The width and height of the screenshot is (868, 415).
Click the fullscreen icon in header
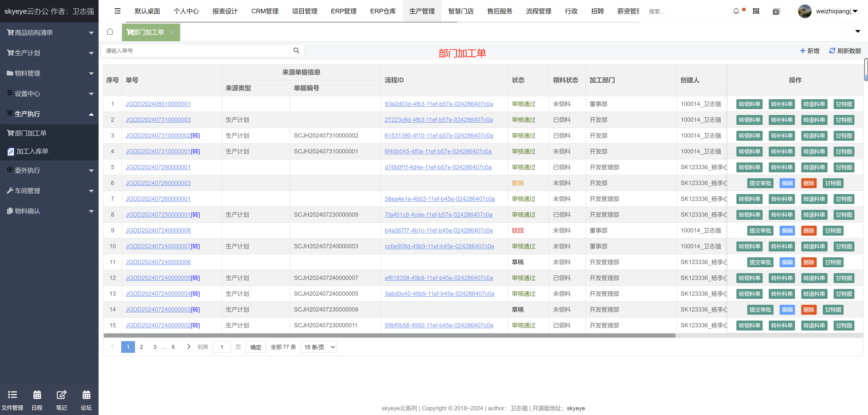tap(756, 11)
